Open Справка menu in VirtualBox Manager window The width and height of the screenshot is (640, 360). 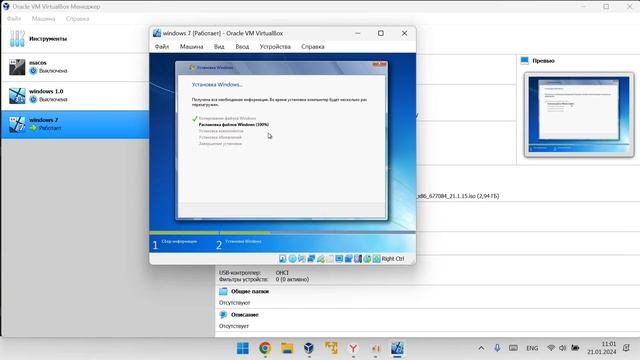pos(77,19)
